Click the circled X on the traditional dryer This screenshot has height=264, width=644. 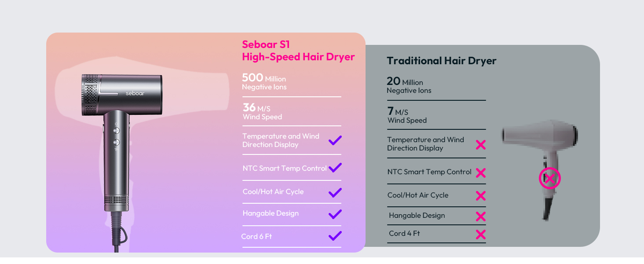pos(549,178)
